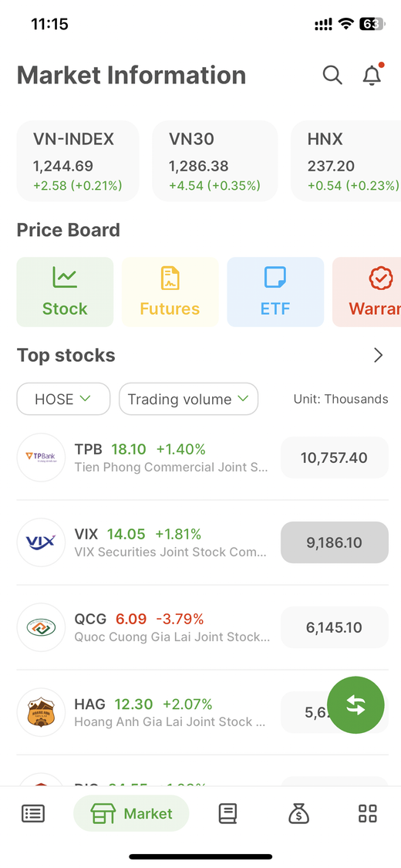Open the Trading volume dropdown

(x=189, y=399)
